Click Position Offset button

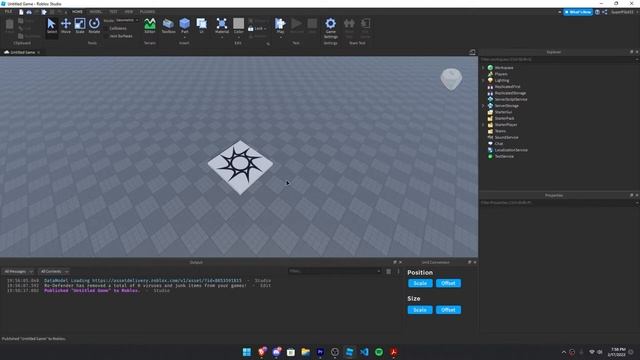click(448, 283)
